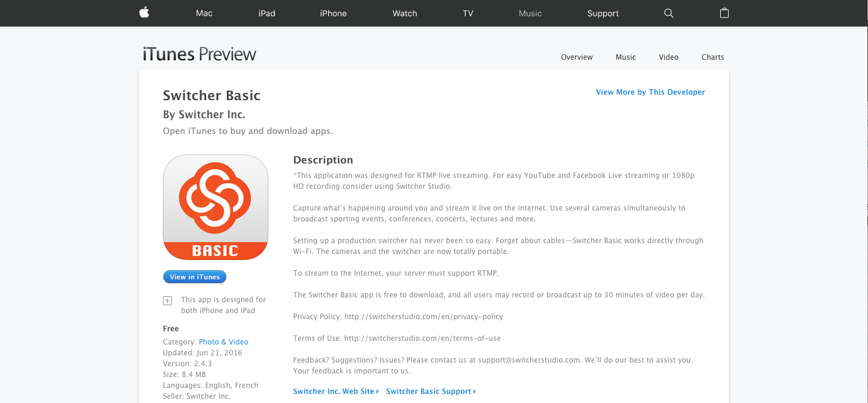
Task: Open the Watch menu item
Action: tap(405, 13)
